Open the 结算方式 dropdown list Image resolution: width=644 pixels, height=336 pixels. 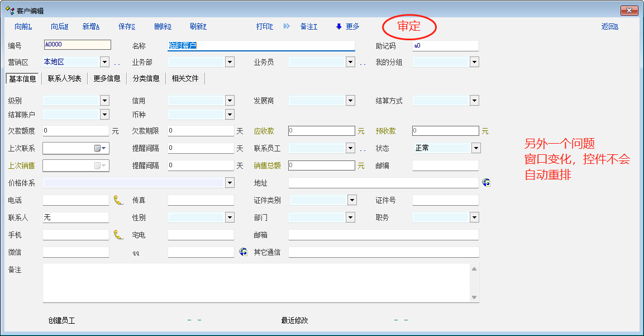click(474, 101)
